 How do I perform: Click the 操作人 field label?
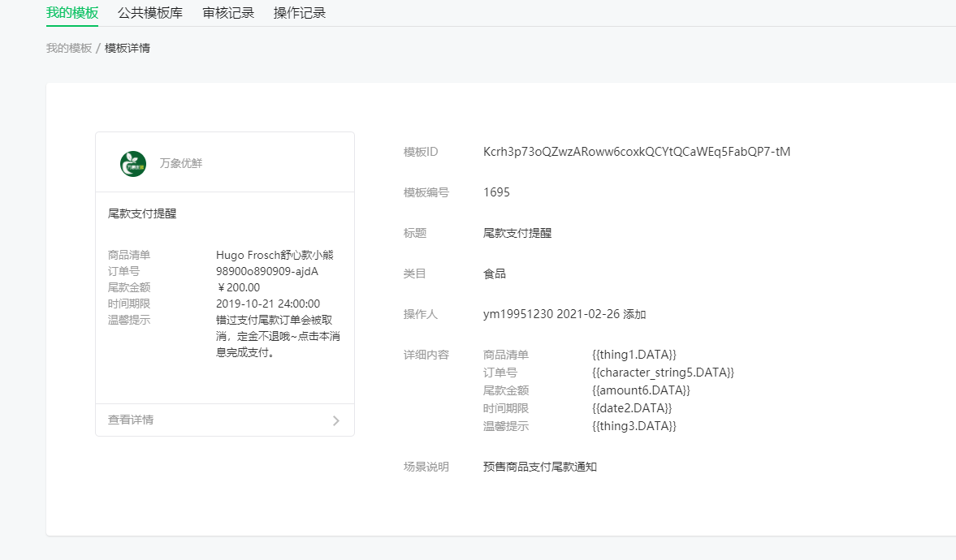(x=421, y=314)
